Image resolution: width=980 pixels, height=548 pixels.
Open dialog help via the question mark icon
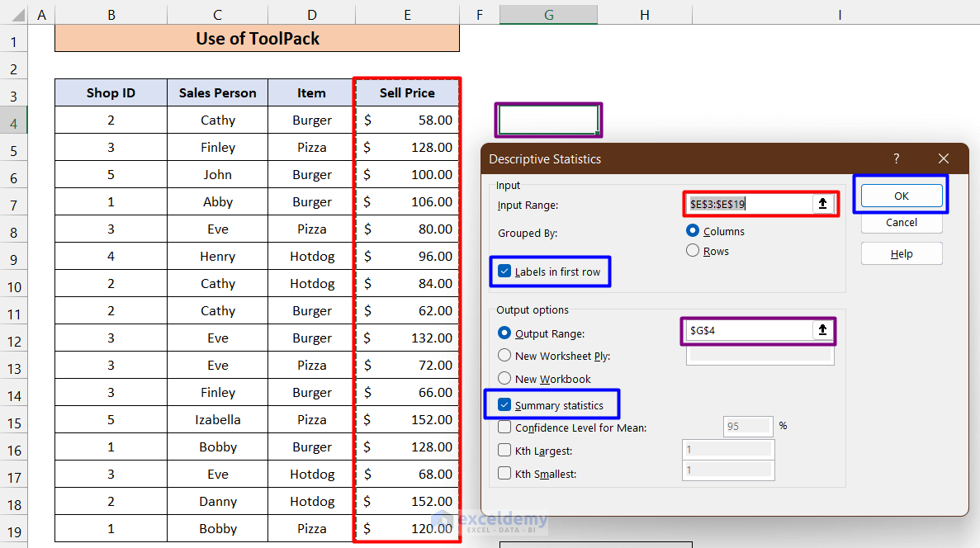click(x=896, y=158)
